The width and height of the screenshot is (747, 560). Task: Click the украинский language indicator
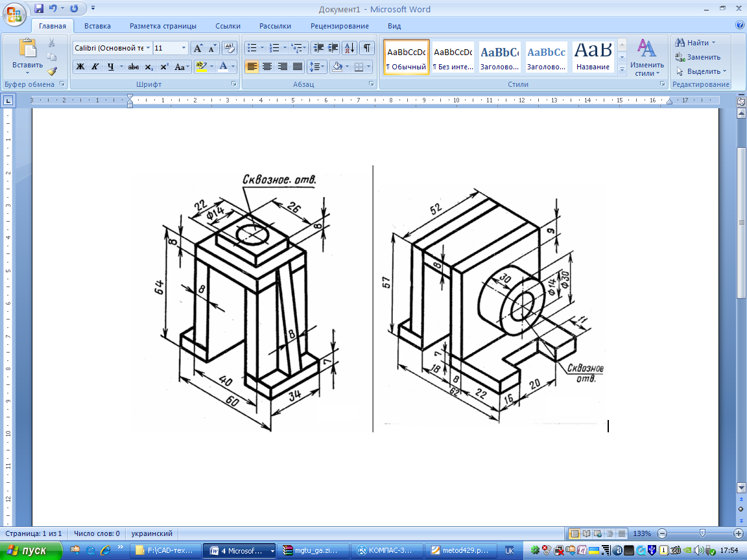pyautogui.click(x=152, y=533)
